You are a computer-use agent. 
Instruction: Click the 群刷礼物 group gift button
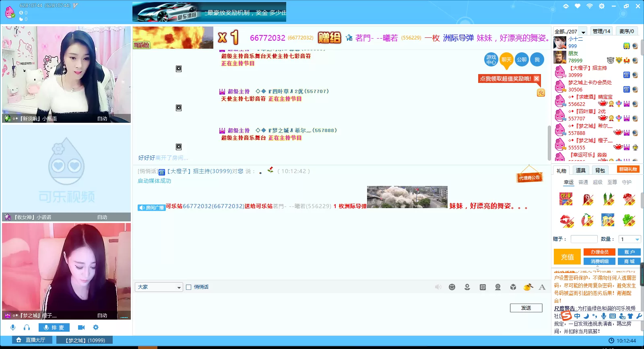pyautogui.click(x=628, y=169)
